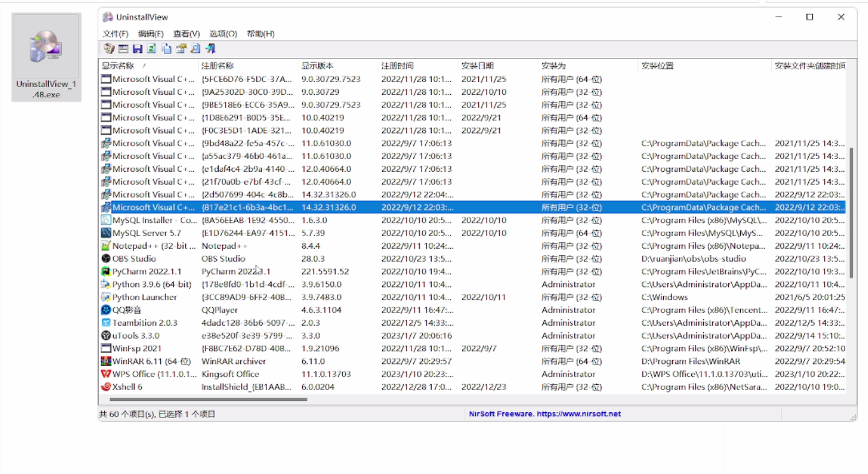The height and width of the screenshot is (474, 868).
Task: Sort by the 显示版本 column header
Action: tap(317, 66)
